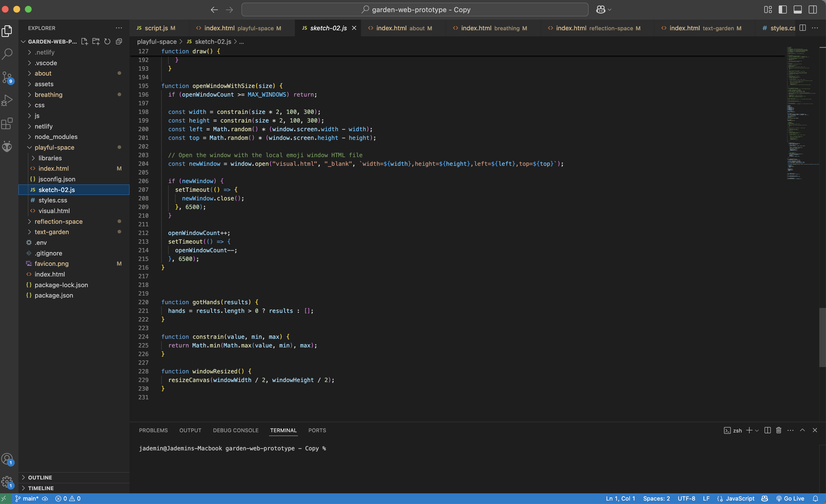
Task: Open the Extensions view
Action: pyautogui.click(x=7, y=123)
